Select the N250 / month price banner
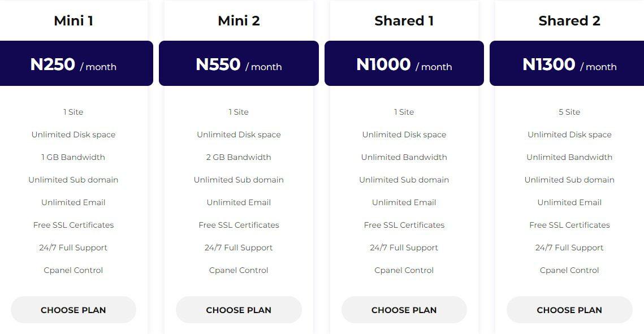Screen dimensions: 644x334 coord(76,63)
